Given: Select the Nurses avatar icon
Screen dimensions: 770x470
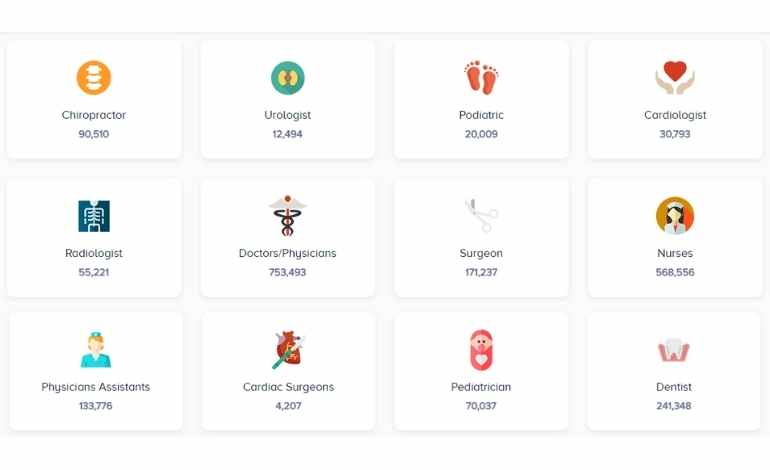Looking at the screenshot, I should [x=675, y=216].
